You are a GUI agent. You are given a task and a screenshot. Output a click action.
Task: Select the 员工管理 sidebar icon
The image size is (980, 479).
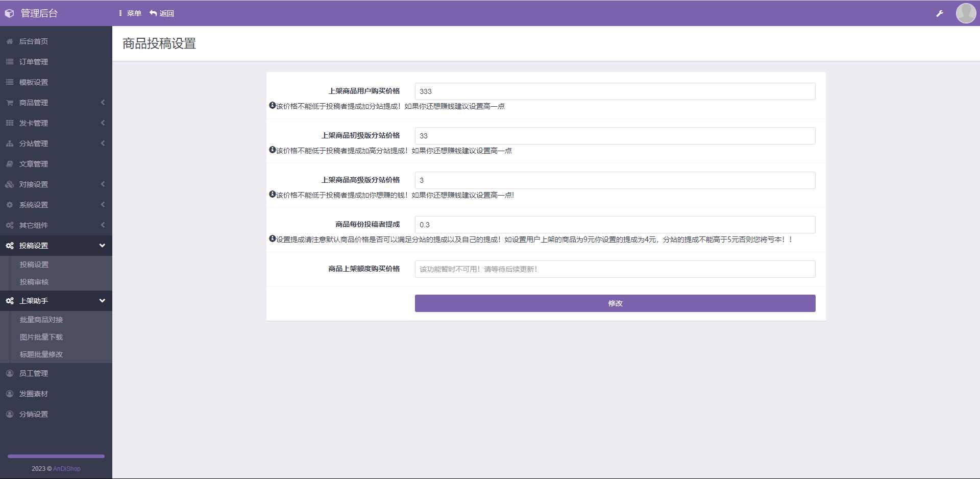click(x=9, y=372)
